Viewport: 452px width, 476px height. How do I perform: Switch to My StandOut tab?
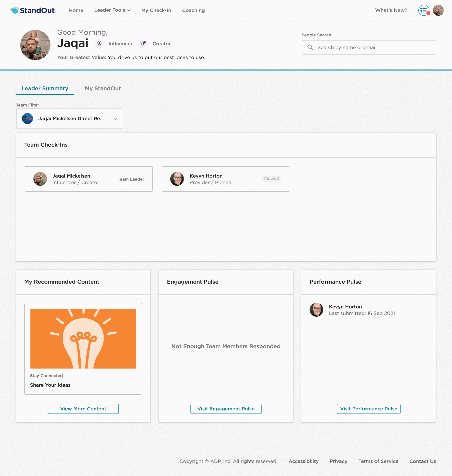103,89
